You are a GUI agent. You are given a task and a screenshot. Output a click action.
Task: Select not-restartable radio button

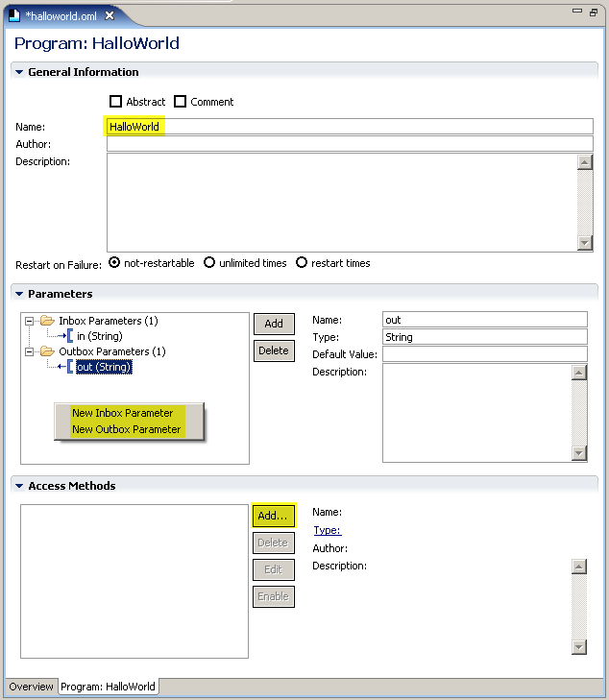coord(114,262)
